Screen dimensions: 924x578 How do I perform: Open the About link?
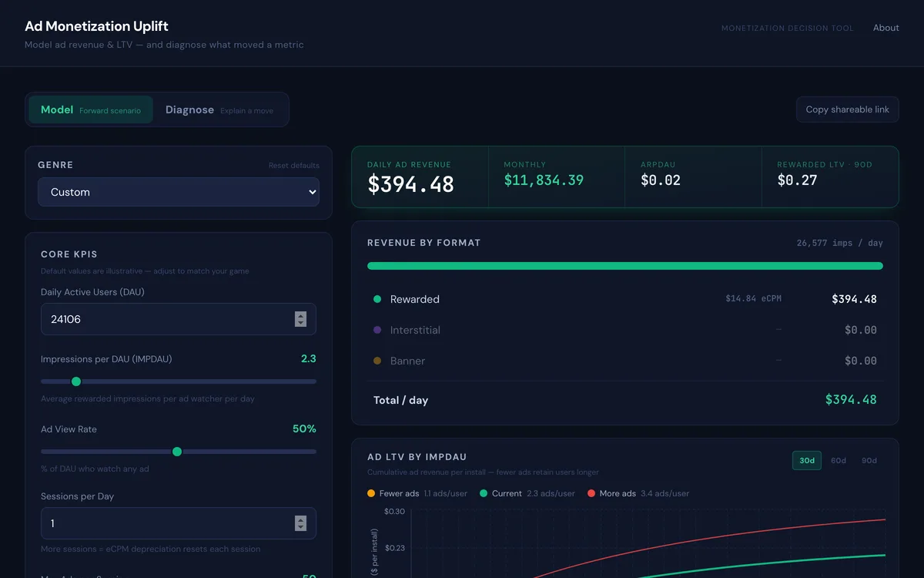coord(885,28)
